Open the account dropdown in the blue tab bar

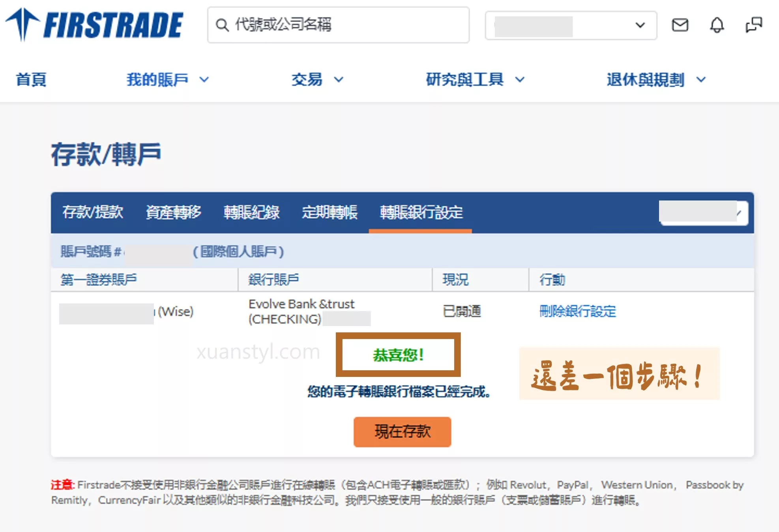click(704, 213)
